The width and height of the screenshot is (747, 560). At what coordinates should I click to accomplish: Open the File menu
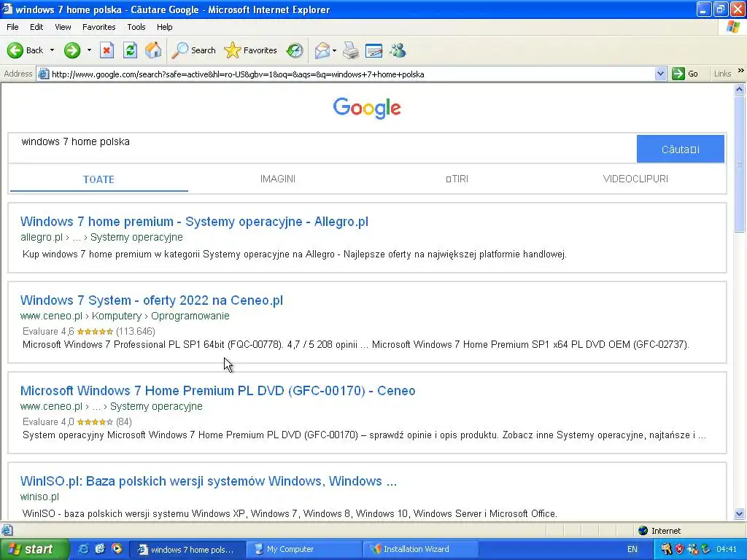(x=12, y=27)
